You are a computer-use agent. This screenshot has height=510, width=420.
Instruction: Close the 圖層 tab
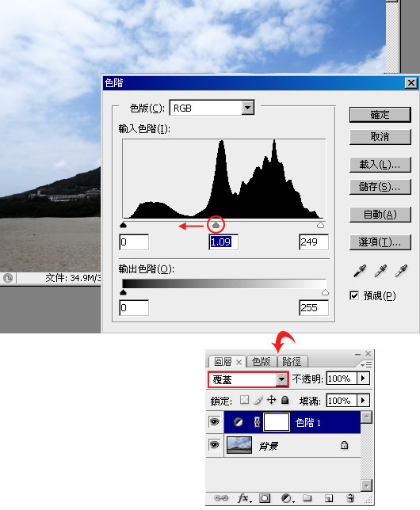pyautogui.click(x=239, y=362)
